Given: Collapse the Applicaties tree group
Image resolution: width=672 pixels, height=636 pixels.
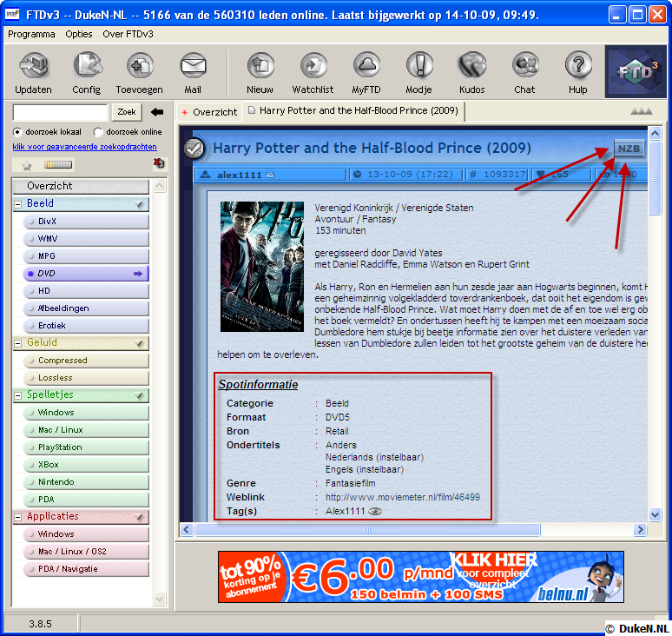Looking at the screenshot, I should [18, 517].
